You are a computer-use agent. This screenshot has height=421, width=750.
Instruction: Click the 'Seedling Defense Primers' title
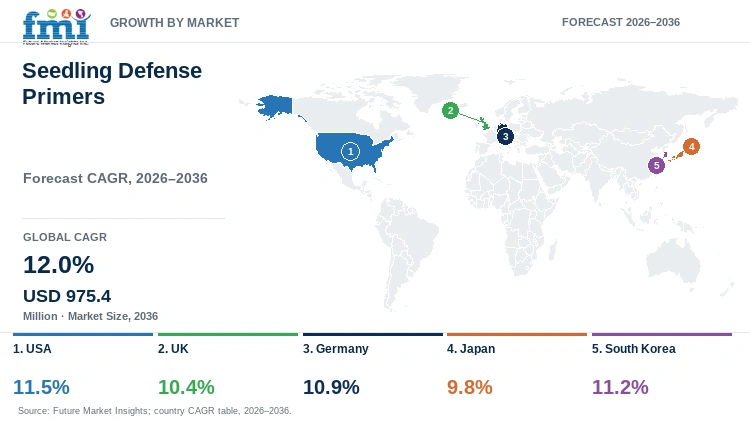point(112,83)
